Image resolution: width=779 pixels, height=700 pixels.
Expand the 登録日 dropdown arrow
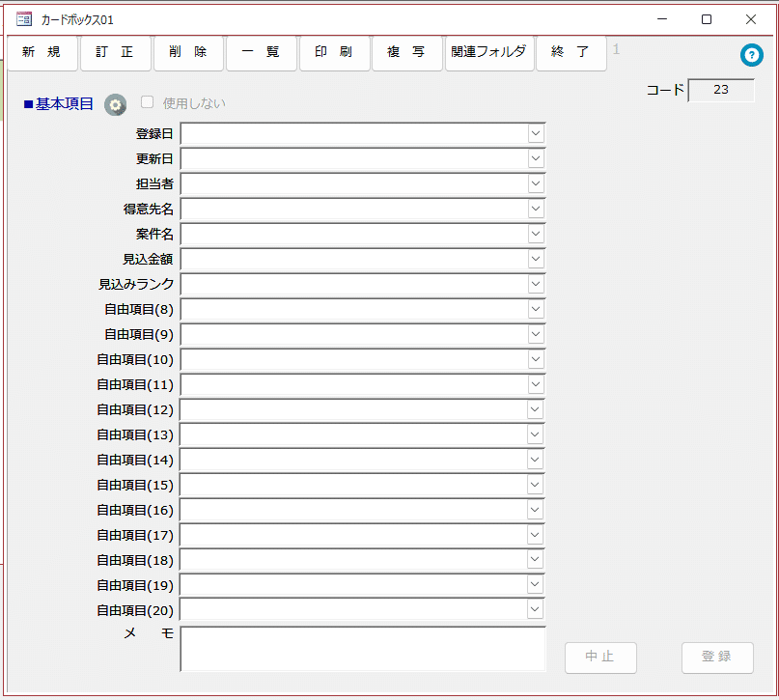coord(536,133)
